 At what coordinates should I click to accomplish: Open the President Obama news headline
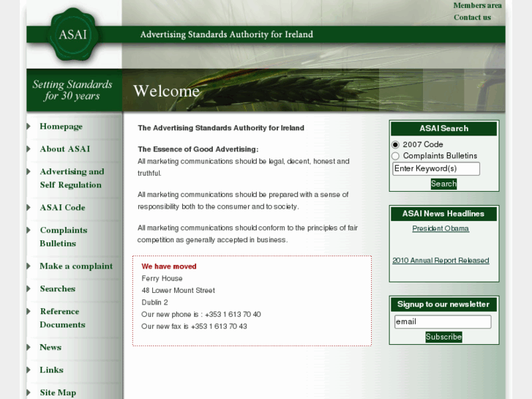441,228
